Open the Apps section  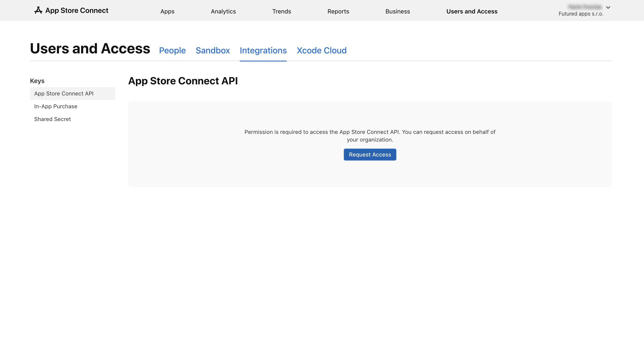click(x=167, y=11)
